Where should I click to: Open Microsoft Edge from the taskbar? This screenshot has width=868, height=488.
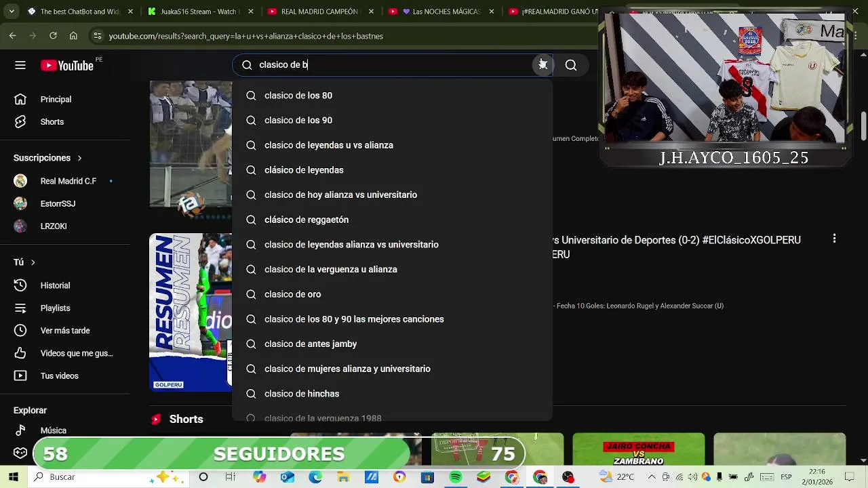tap(315, 477)
